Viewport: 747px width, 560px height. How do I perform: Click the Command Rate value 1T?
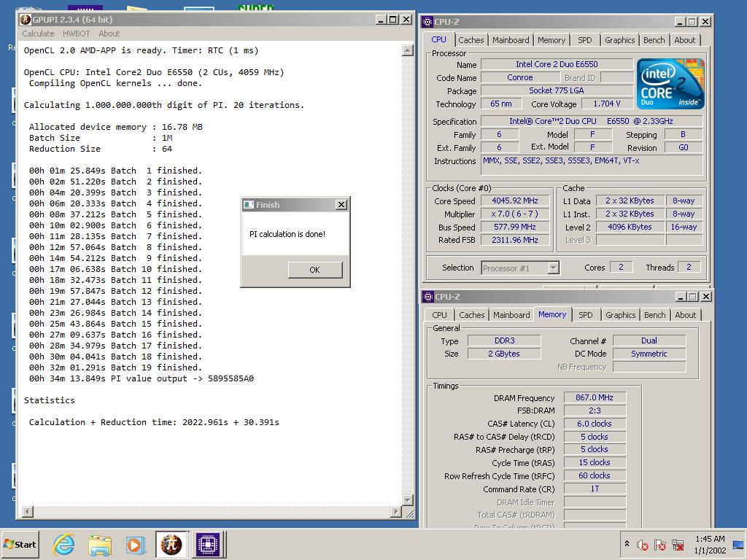pyautogui.click(x=594, y=489)
